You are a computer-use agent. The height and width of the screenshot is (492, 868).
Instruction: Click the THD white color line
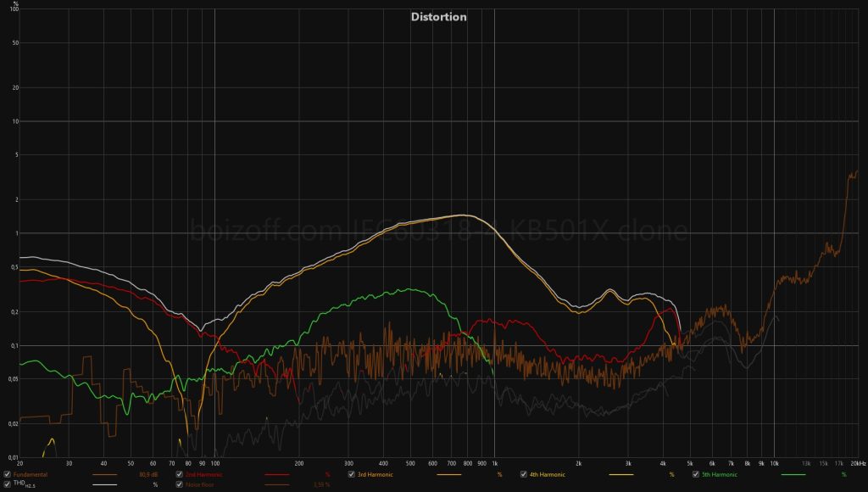(104, 485)
